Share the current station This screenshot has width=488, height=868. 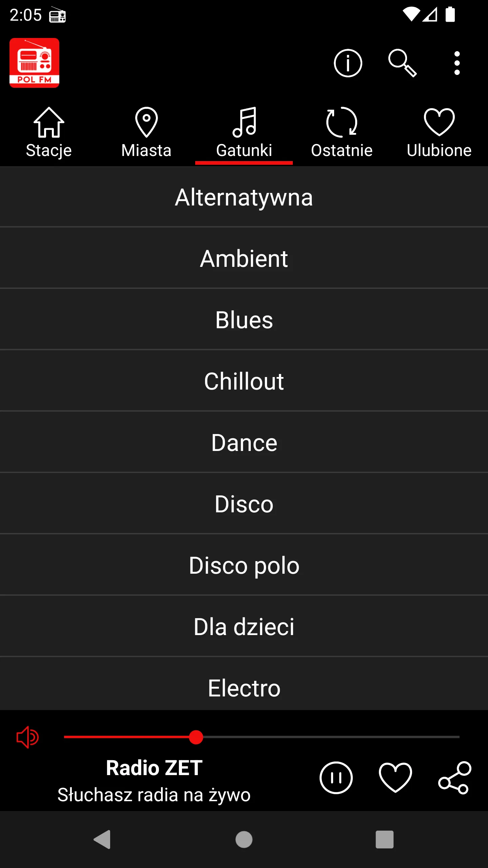(x=455, y=778)
